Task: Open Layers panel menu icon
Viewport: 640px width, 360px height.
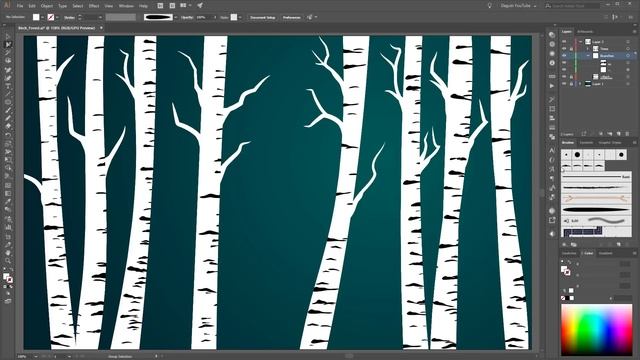Action: click(634, 31)
